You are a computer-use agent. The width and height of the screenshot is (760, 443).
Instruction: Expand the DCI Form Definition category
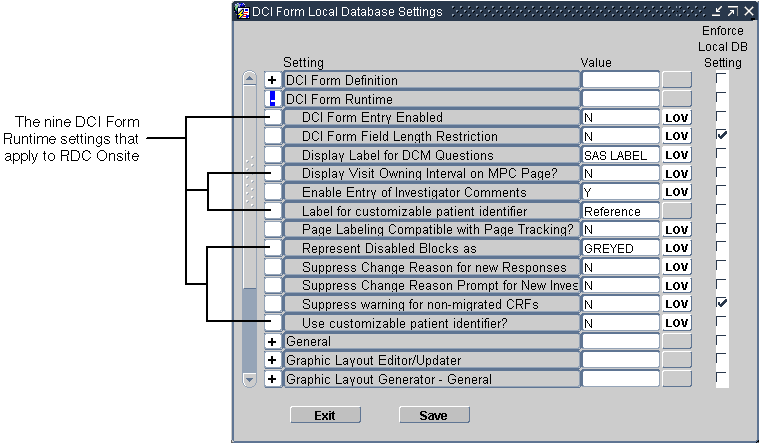[272, 80]
